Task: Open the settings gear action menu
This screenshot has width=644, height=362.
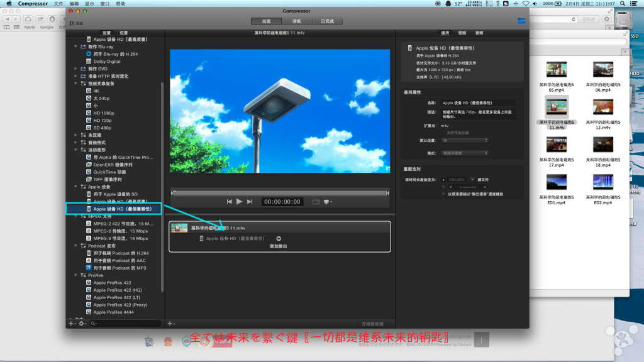Action: (x=81, y=323)
